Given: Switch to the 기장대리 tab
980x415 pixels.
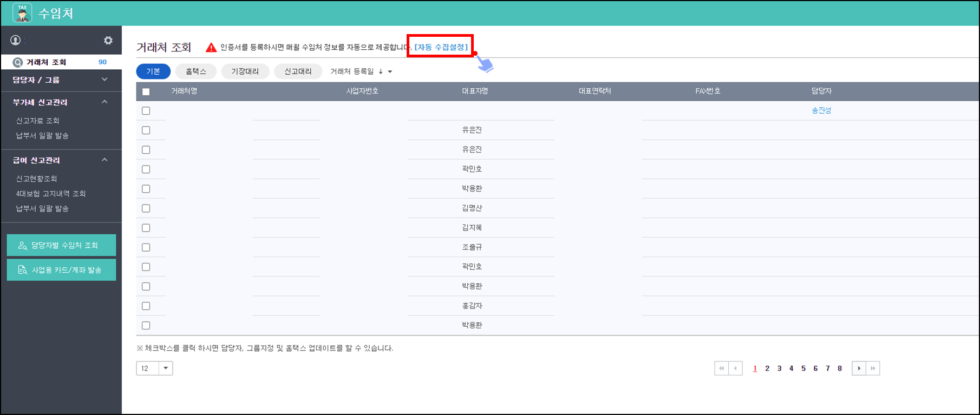Looking at the screenshot, I should pyautogui.click(x=245, y=71).
